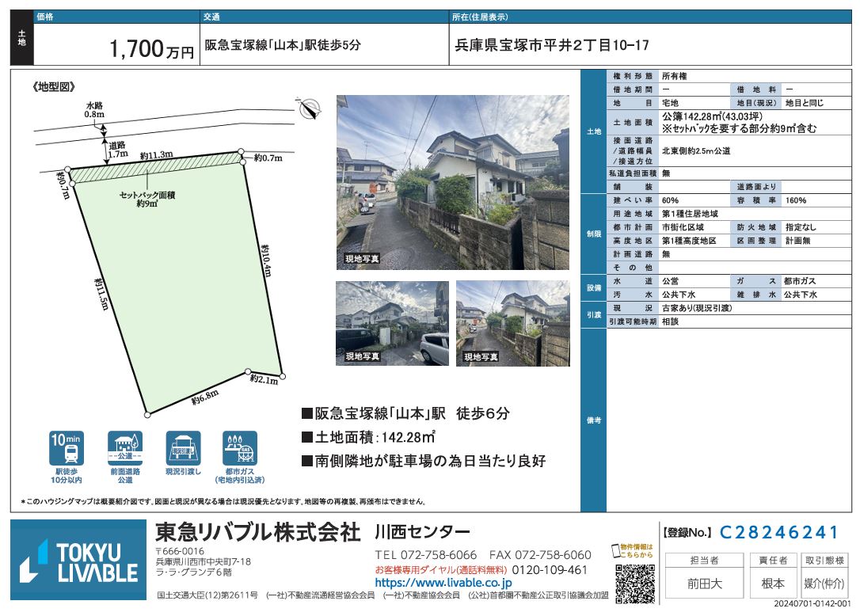Click the 1,700万円 price value
Image resolution: width=860 pixels, height=616 pixels.
click(150, 51)
